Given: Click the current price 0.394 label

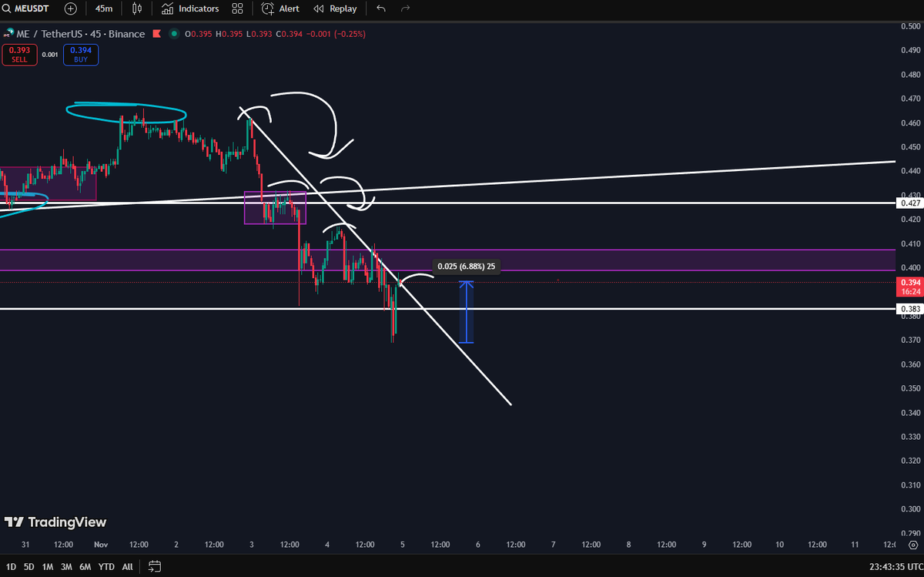Looking at the screenshot, I should [x=909, y=287].
